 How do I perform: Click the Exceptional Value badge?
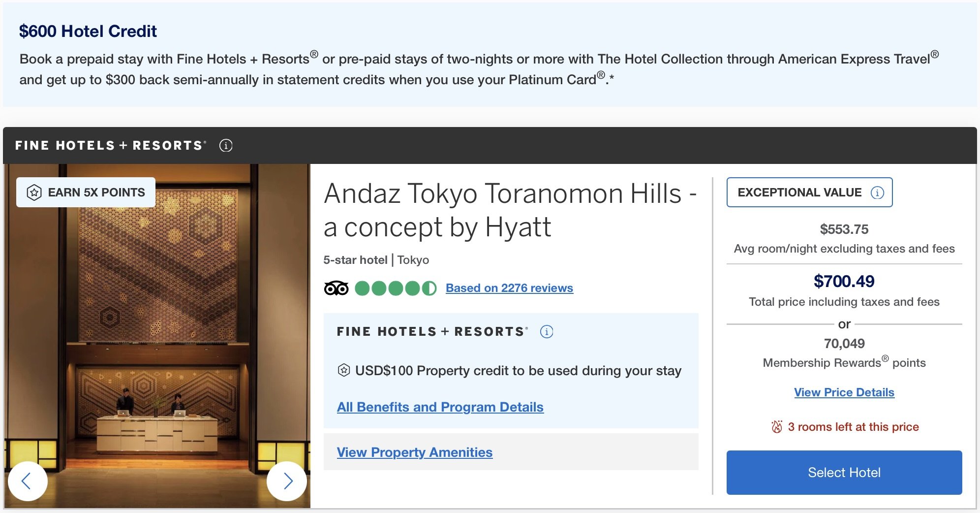[809, 192]
